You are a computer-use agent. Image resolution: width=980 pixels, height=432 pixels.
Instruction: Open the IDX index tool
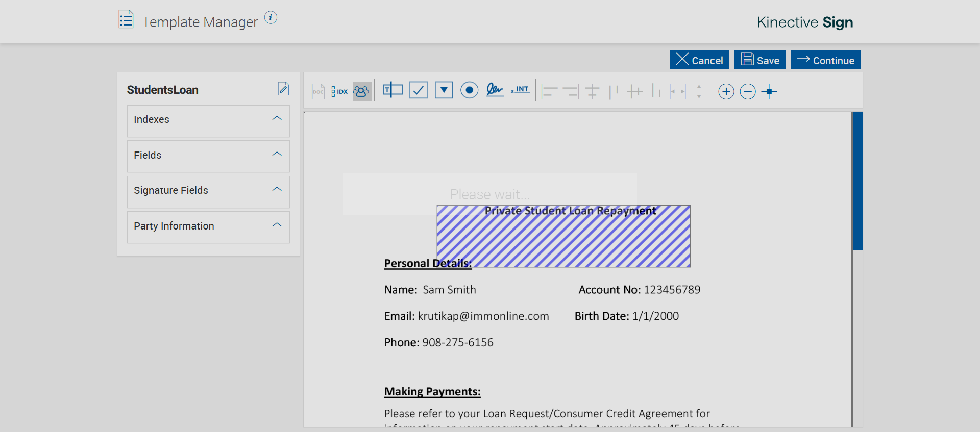pos(339,91)
